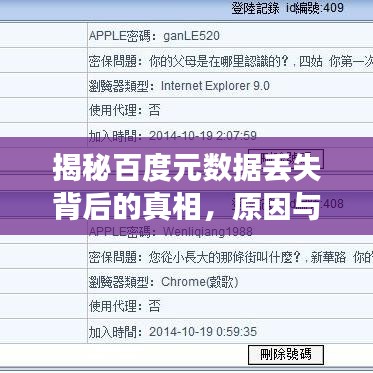Screen dimensions: 373x373
Task: Click the 使用代理：否 row under Internet Explorer
Action: [231, 111]
